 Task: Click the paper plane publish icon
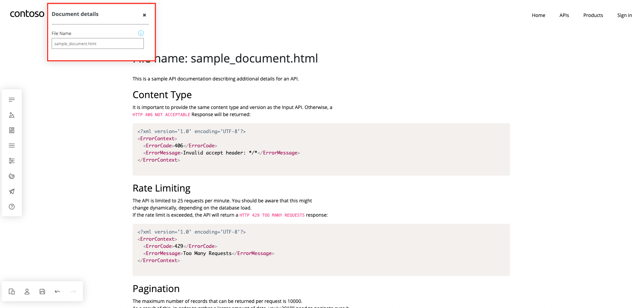point(12,192)
